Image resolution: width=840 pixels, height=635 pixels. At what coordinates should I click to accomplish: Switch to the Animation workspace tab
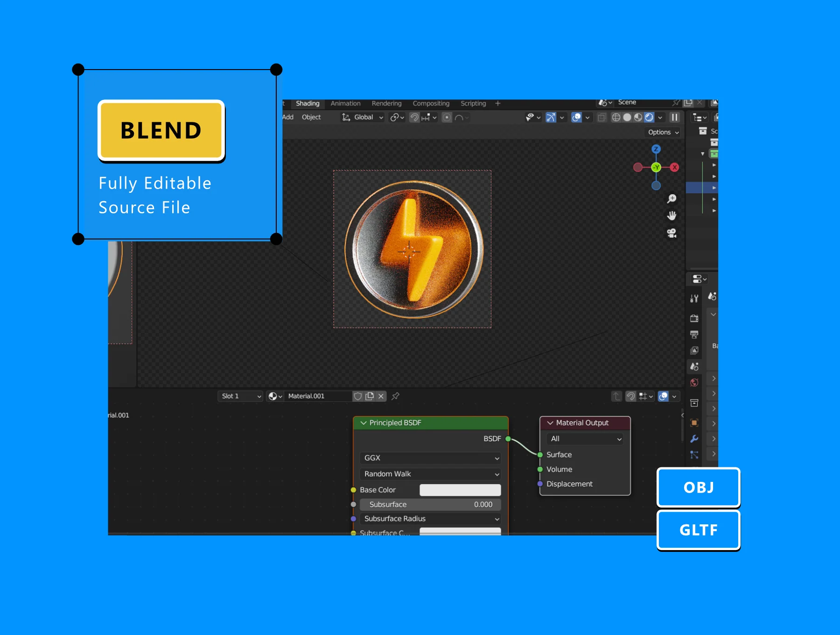pyautogui.click(x=345, y=104)
